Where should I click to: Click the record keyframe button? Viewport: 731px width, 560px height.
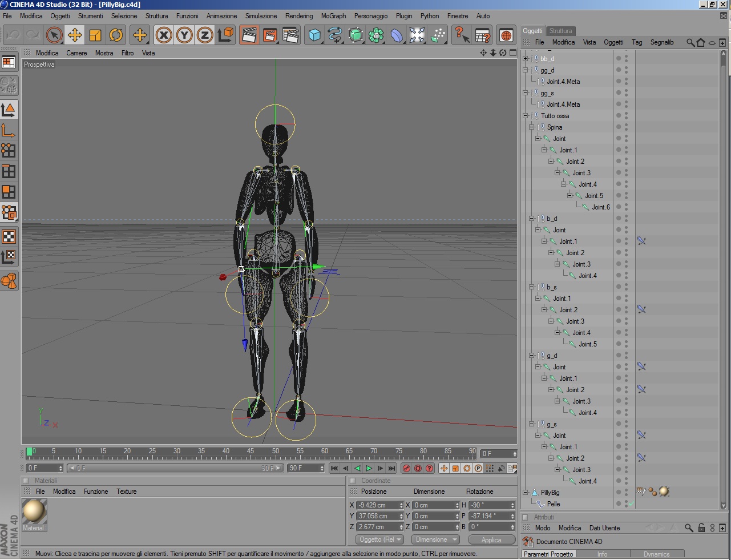[x=406, y=469]
